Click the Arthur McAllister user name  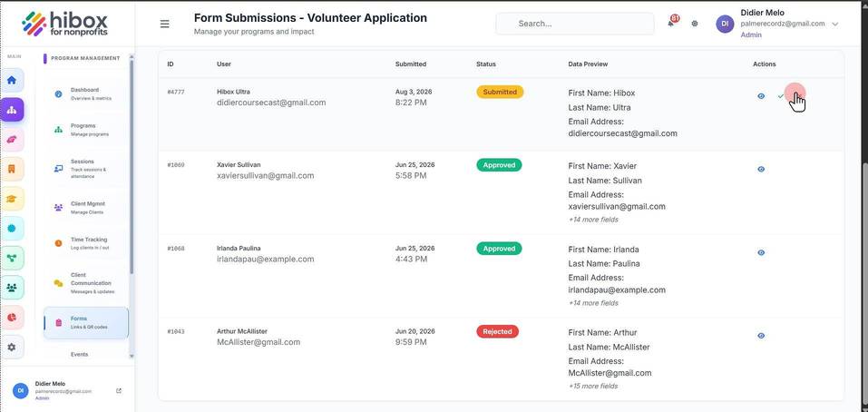[242, 331]
